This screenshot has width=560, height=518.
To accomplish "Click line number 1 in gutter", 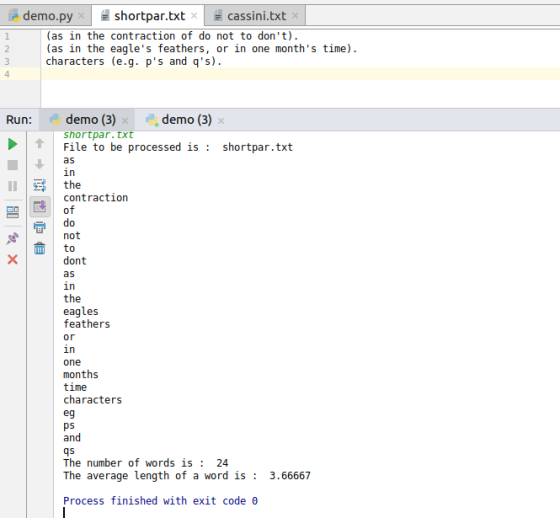I will point(7,36).
